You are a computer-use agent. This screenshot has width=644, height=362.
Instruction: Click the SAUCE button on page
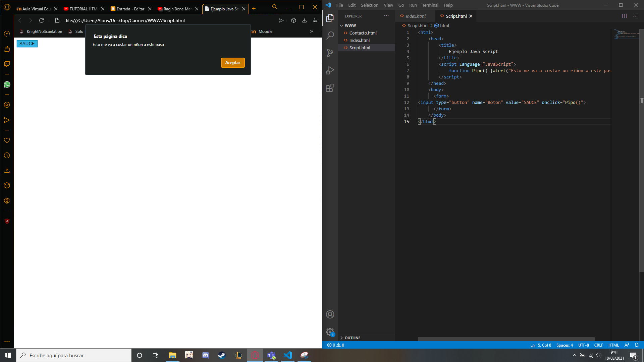[27, 44]
